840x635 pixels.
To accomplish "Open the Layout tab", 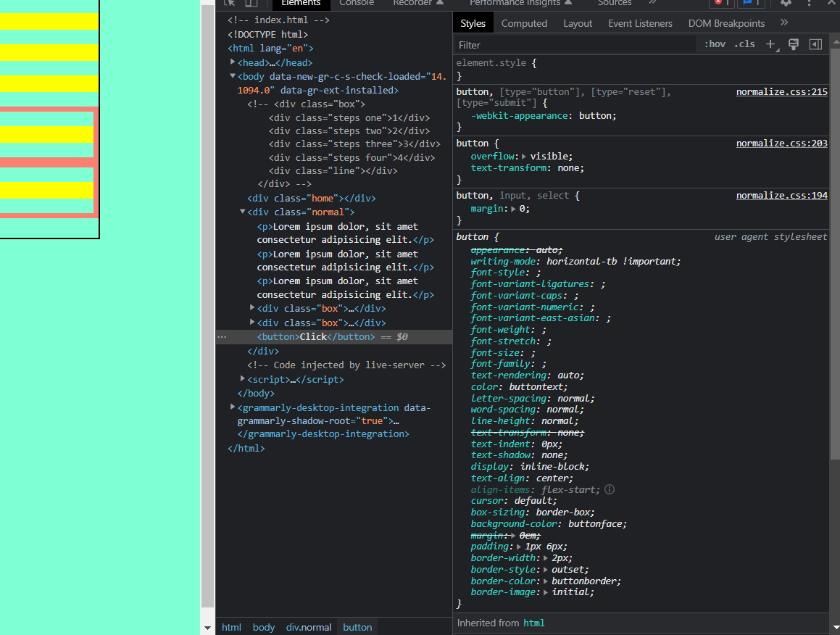I will click(x=578, y=23).
